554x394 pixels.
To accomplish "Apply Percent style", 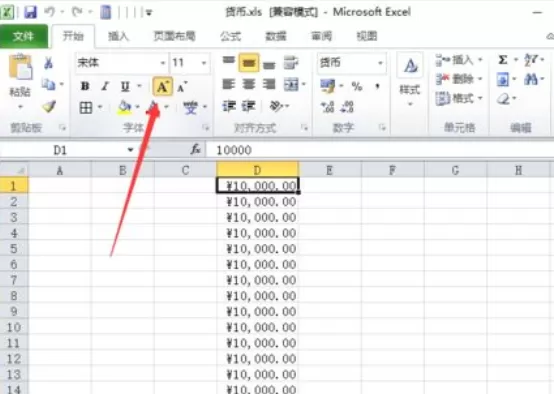I will [x=357, y=86].
